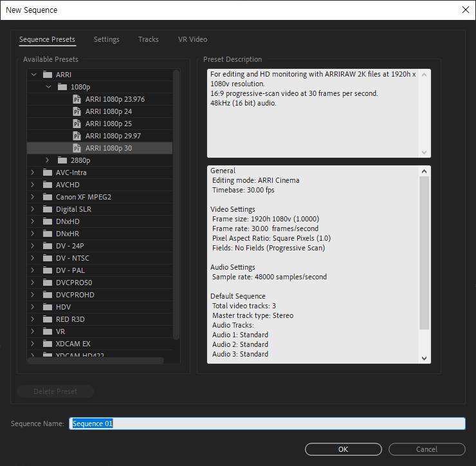Click the ARRI 1080p 29.97 preset file icon
This screenshot has height=466, width=476.
[x=77, y=136]
